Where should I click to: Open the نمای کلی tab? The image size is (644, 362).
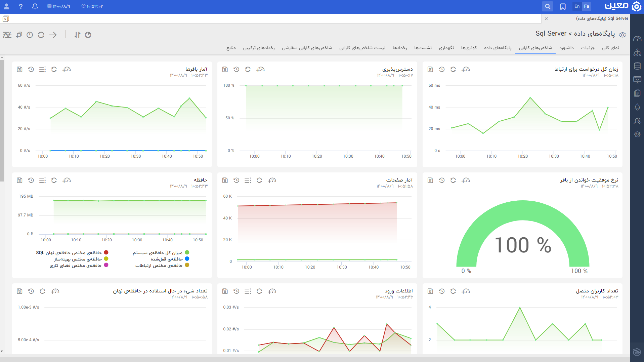coord(610,48)
